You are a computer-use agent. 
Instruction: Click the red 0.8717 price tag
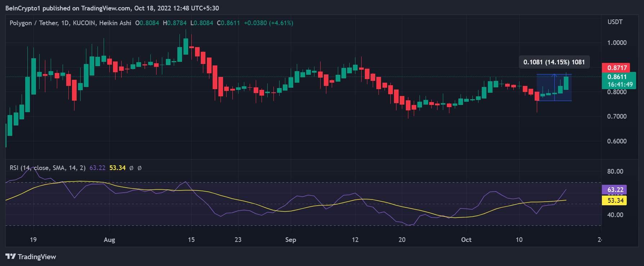click(617, 68)
